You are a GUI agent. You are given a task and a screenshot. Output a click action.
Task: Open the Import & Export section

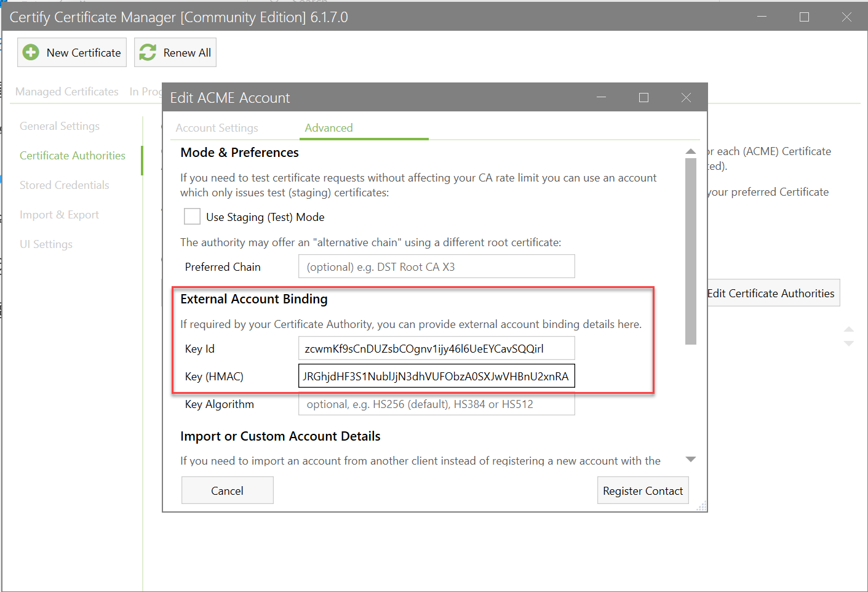coord(59,214)
